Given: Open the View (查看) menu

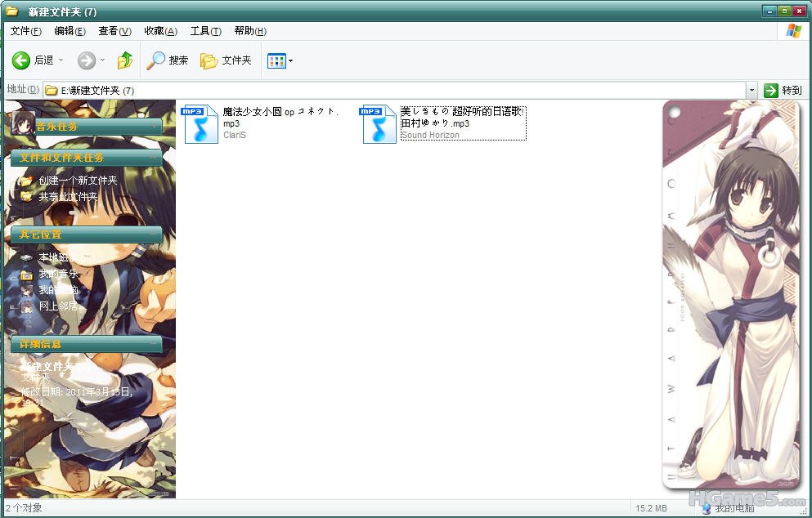Looking at the screenshot, I should pyautogui.click(x=115, y=31).
